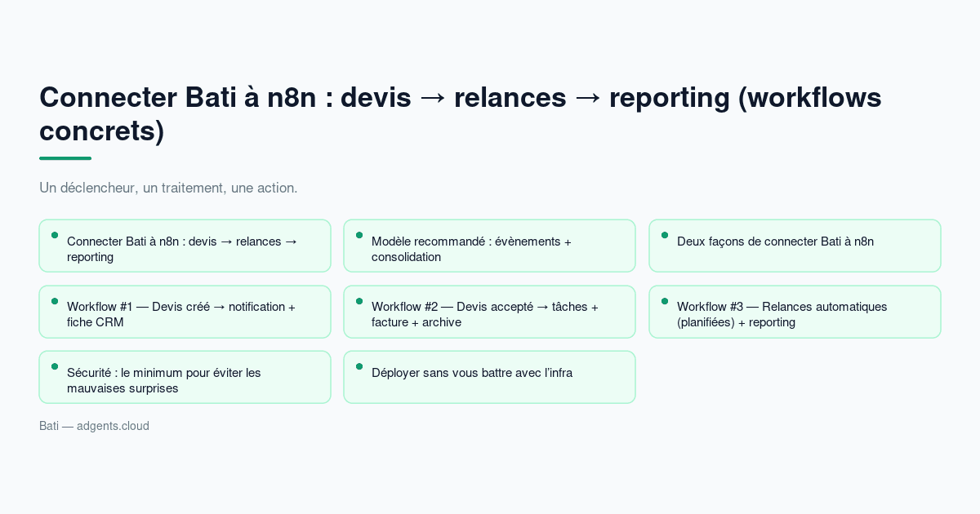Open 'Workflow #1 — Devis créé' card
The image size is (980, 514).
click(185, 312)
